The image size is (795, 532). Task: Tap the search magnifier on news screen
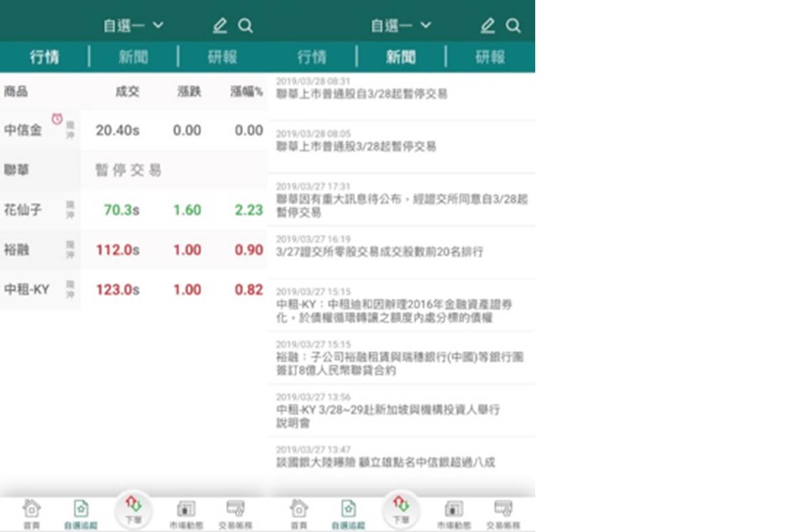point(513,25)
